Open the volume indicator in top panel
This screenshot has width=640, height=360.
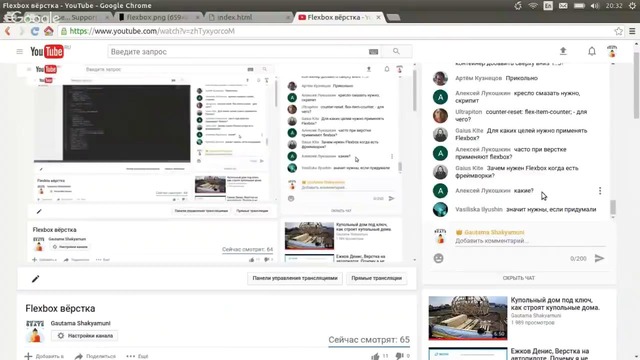(595, 6)
